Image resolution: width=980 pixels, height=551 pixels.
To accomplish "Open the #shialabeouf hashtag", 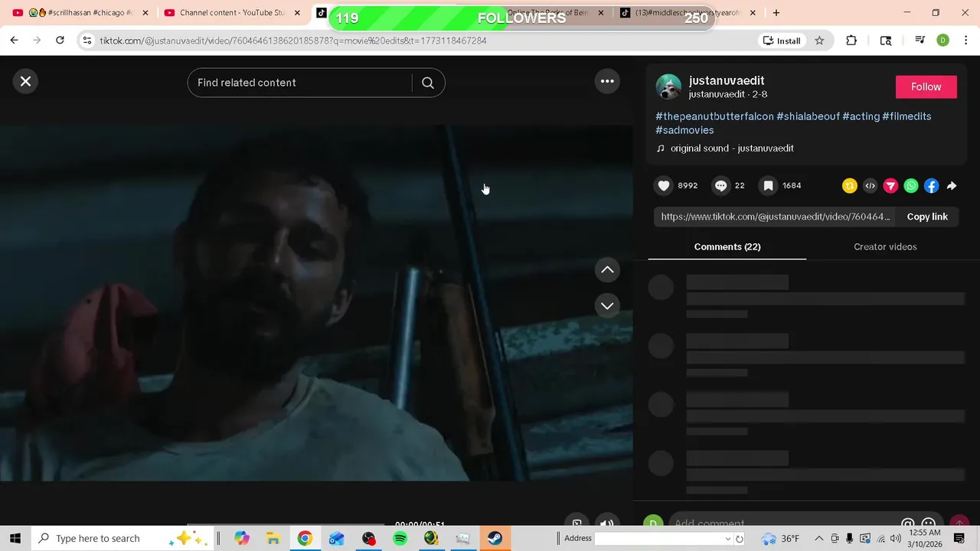I will 808,116.
